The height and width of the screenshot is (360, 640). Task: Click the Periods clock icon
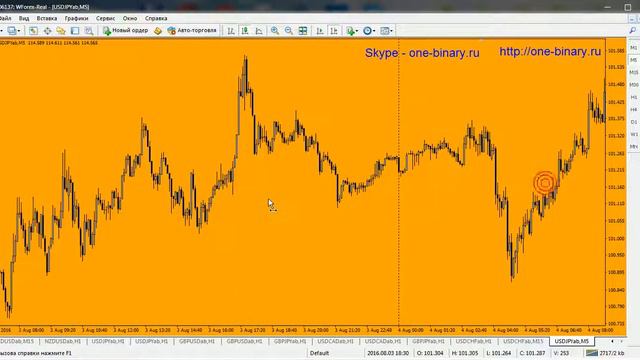(367, 31)
